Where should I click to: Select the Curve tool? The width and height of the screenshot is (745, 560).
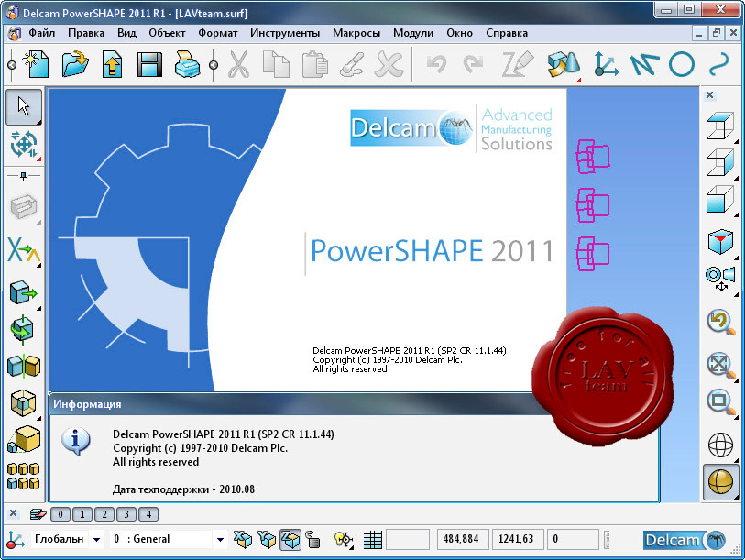(x=718, y=64)
